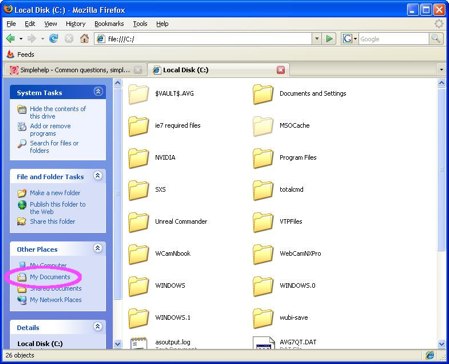The image size is (449, 364).
Task: Open the list all tabs dropdown
Action: point(441,70)
